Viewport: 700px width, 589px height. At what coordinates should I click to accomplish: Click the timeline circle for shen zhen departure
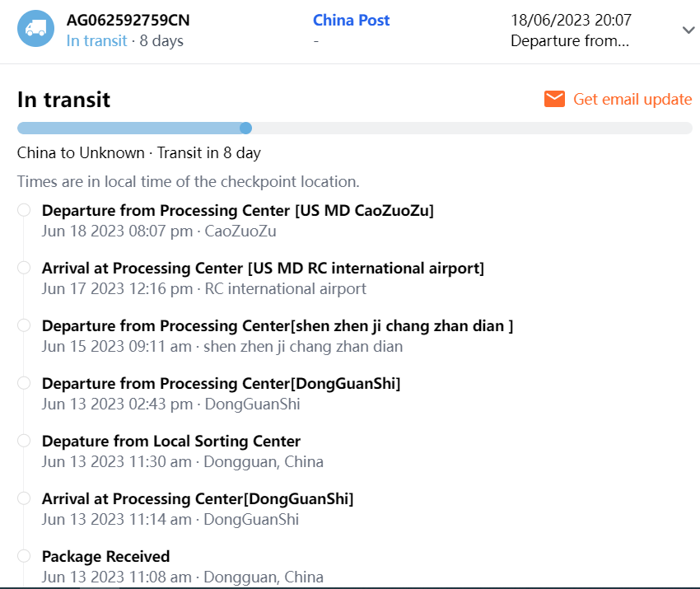point(24,325)
